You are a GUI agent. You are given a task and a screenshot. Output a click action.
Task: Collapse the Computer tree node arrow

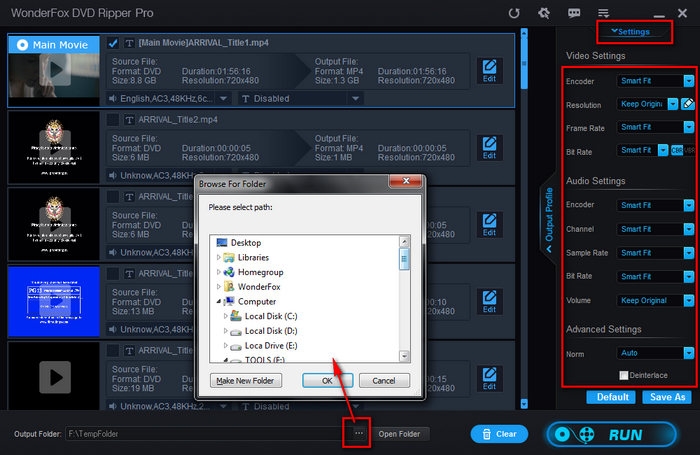pyautogui.click(x=218, y=301)
